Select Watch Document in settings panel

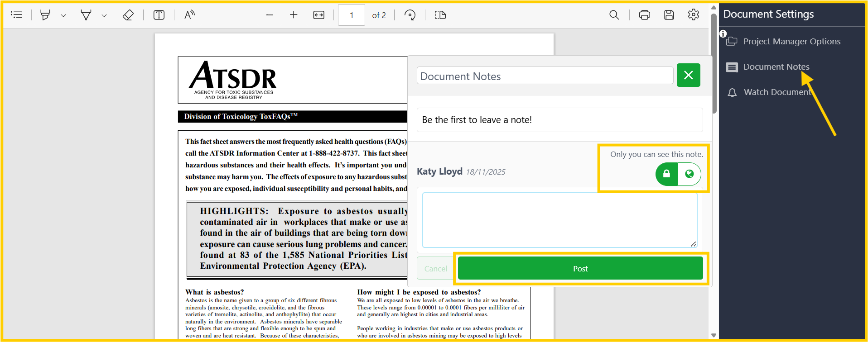pyautogui.click(x=776, y=92)
